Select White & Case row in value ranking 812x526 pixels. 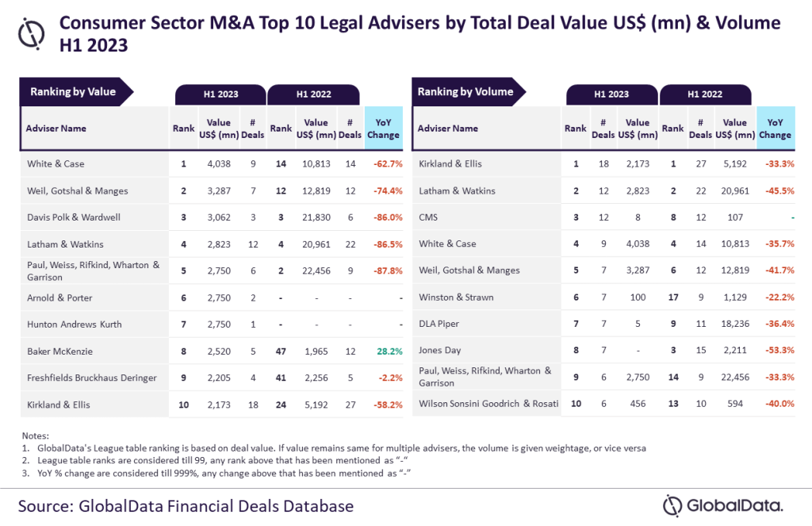pyautogui.click(x=212, y=163)
